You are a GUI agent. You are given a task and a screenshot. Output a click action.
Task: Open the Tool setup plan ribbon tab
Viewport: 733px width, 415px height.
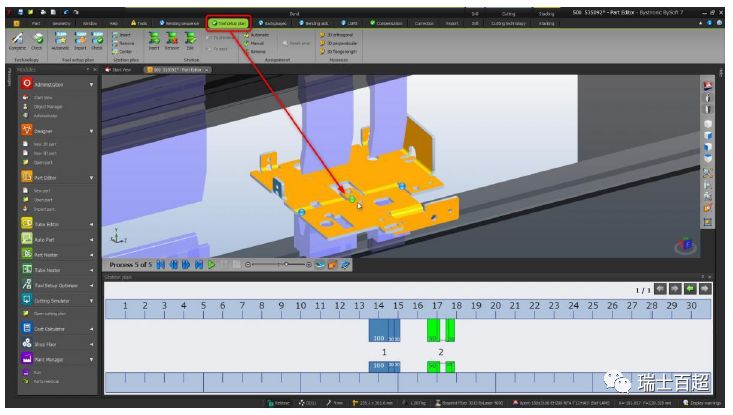pyautogui.click(x=229, y=21)
